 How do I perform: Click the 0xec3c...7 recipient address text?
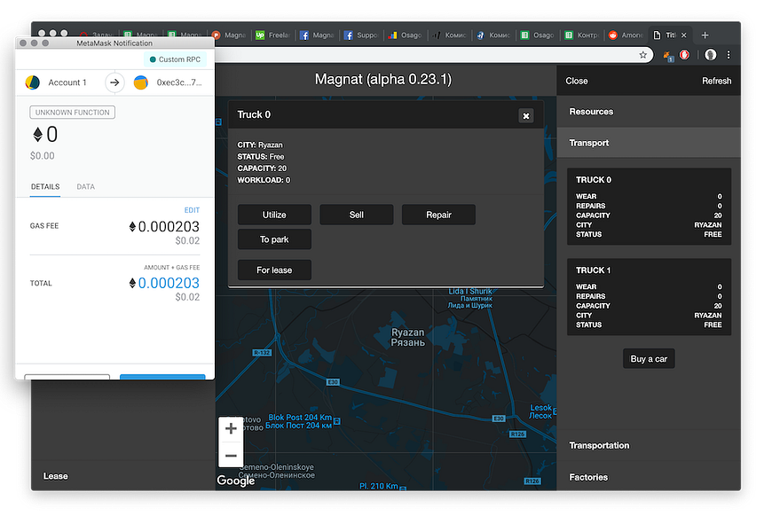(179, 82)
